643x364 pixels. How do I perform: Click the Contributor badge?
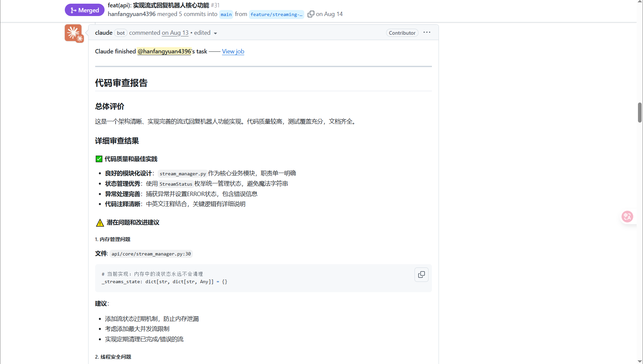402,33
